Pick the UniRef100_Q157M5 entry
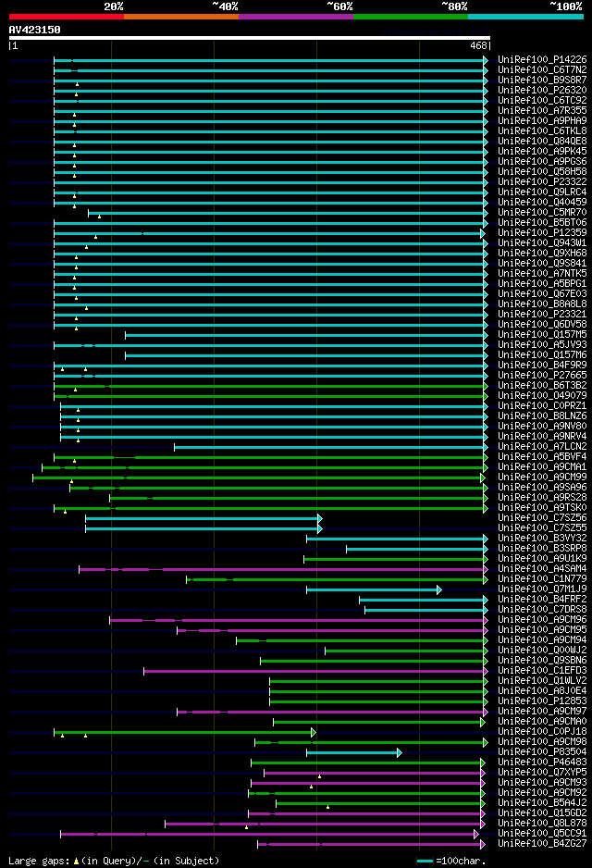This screenshot has height=868, width=592. [542, 335]
